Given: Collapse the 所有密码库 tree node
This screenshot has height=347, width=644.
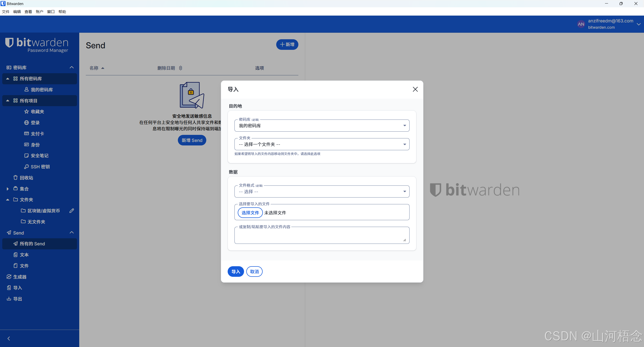Looking at the screenshot, I should 8,79.
